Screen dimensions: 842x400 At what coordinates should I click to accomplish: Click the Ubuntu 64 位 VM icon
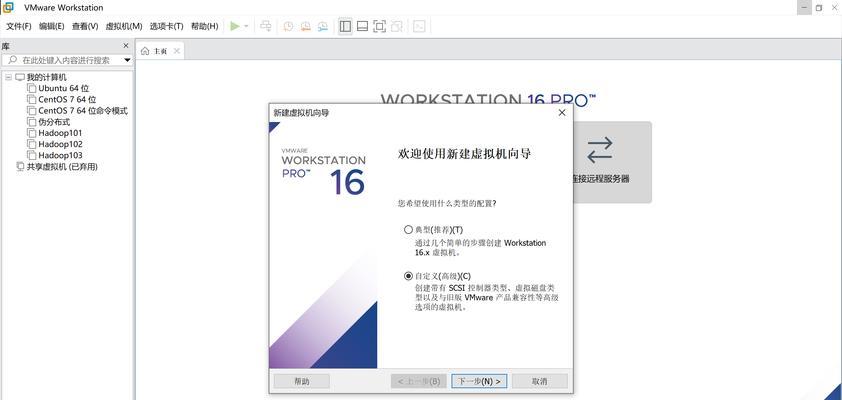tap(32, 88)
